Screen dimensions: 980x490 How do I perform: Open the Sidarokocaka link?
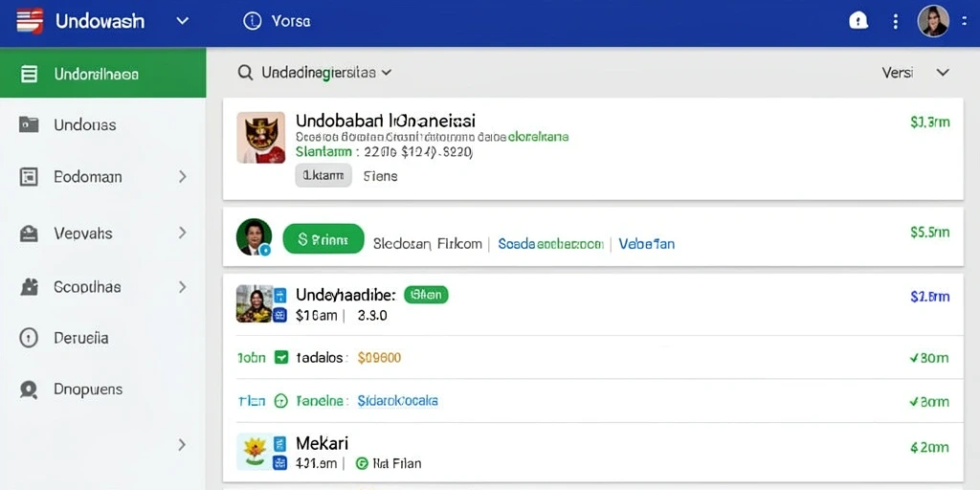coord(398,401)
